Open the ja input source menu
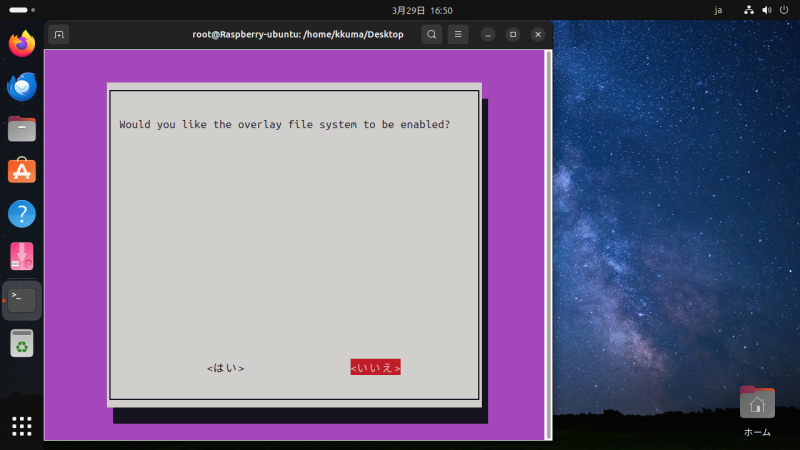 click(718, 10)
